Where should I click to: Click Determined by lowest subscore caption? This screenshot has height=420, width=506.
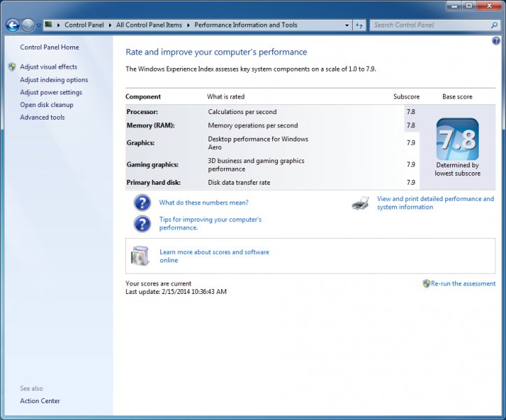457,169
